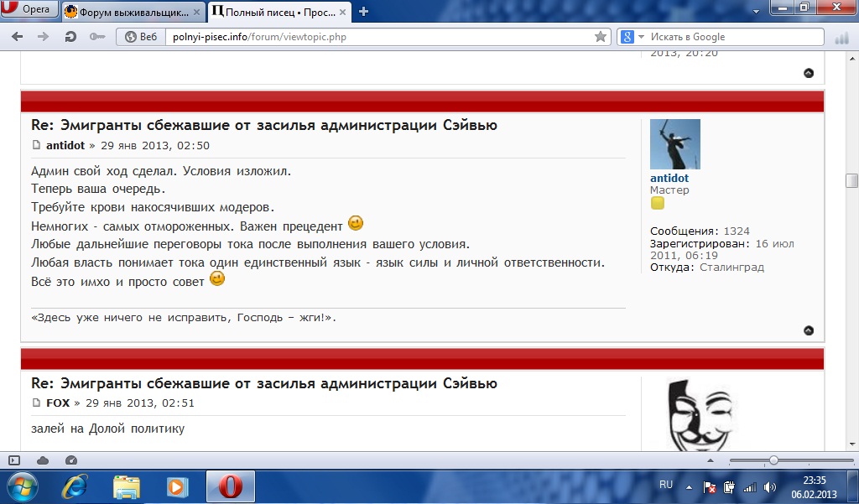
Task: Switch to the Полный писец tab
Action: click(280, 12)
